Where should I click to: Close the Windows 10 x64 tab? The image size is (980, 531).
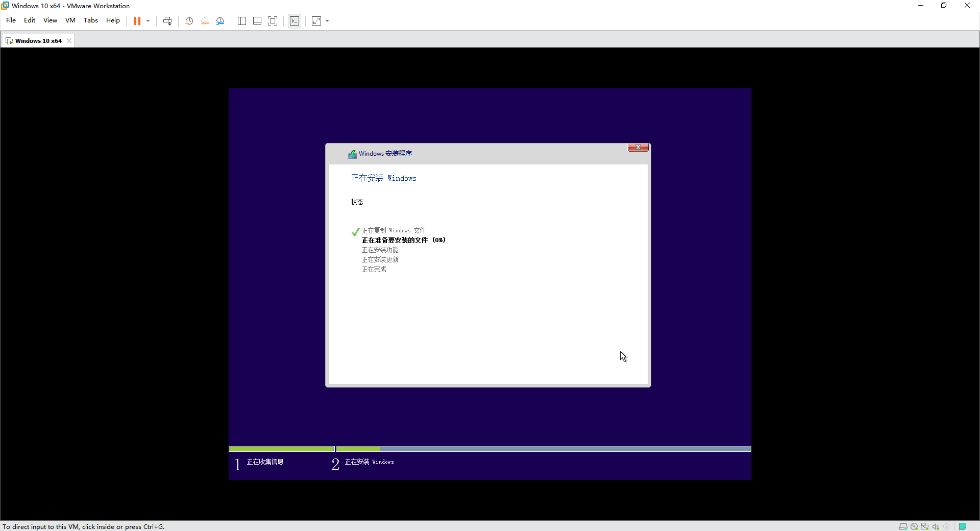tap(69, 41)
